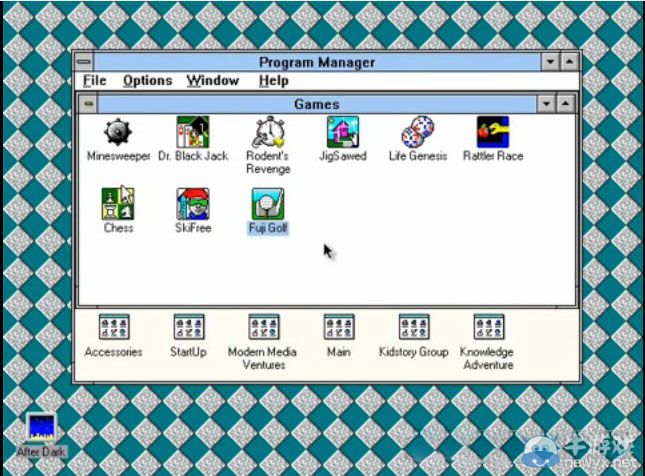Select the Modern Media Ventures group icon
Viewport: 645px width, 476px height.
tap(264, 327)
